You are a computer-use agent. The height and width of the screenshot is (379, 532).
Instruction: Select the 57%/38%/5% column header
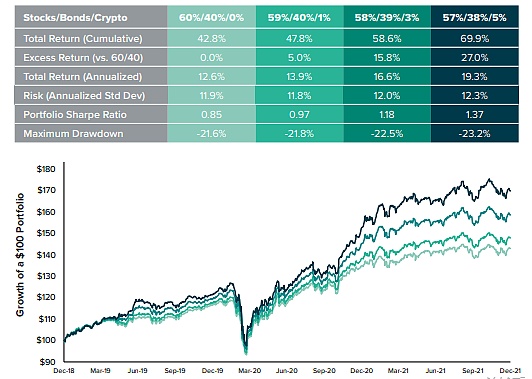click(x=475, y=17)
